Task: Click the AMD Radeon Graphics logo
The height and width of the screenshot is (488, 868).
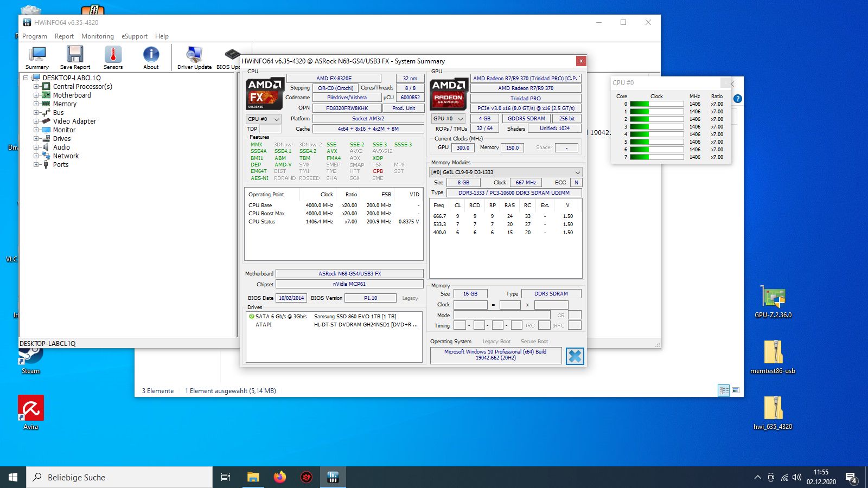Action: pos(449,94)
